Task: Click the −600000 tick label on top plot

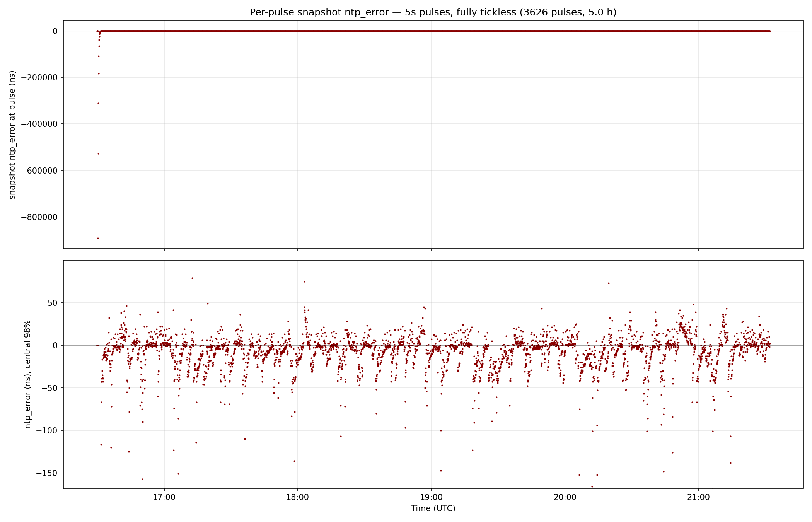Action: coord(39,171)
